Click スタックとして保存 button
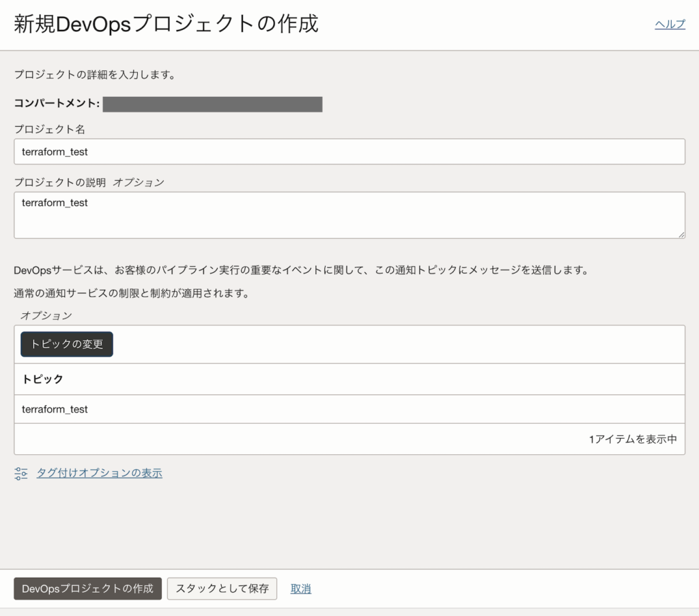Image resolution: width=699 pixels, height=616 pixels. point(222,589)
